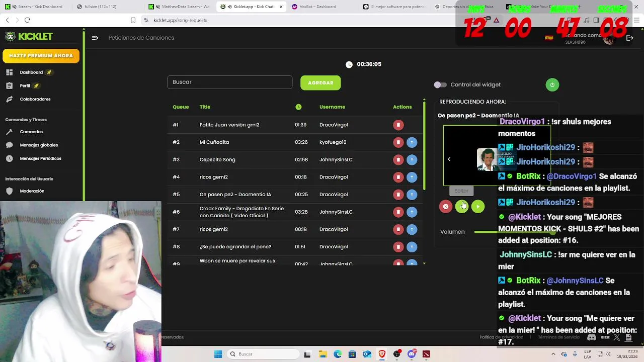
Task: Click the Queue column header
Action: coord(181,107)
